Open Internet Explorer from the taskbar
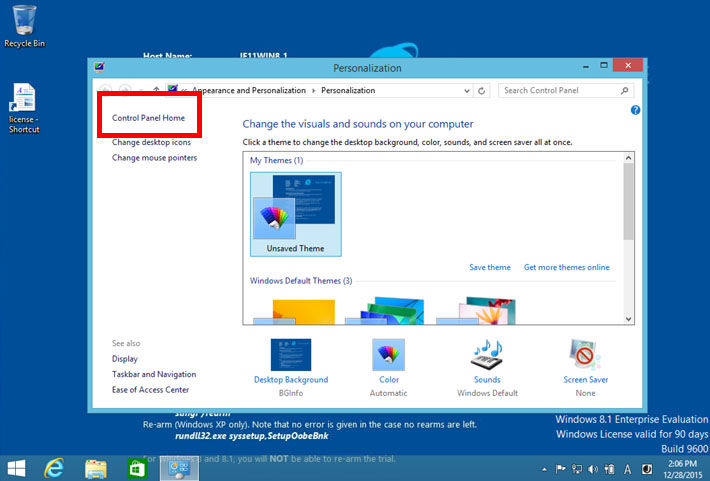This screenshot has height=481, width=710. pos(55,468)
